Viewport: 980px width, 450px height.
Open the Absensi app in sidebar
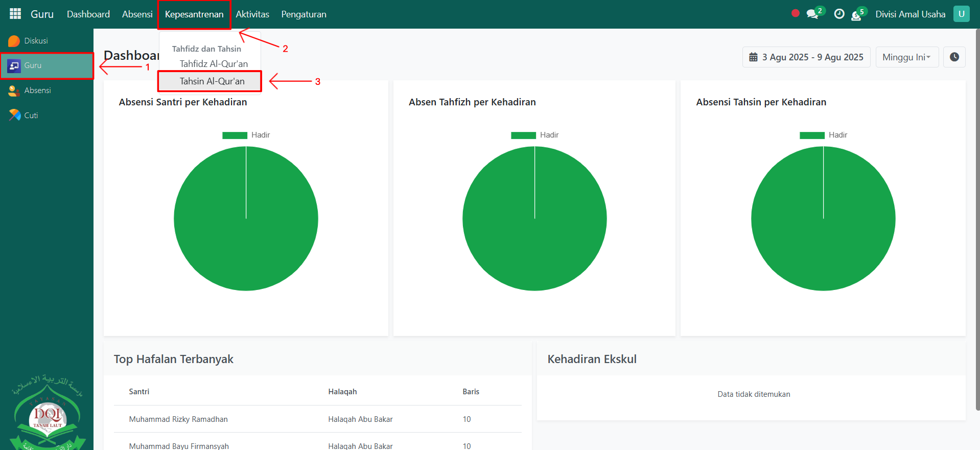pos(37,91)
